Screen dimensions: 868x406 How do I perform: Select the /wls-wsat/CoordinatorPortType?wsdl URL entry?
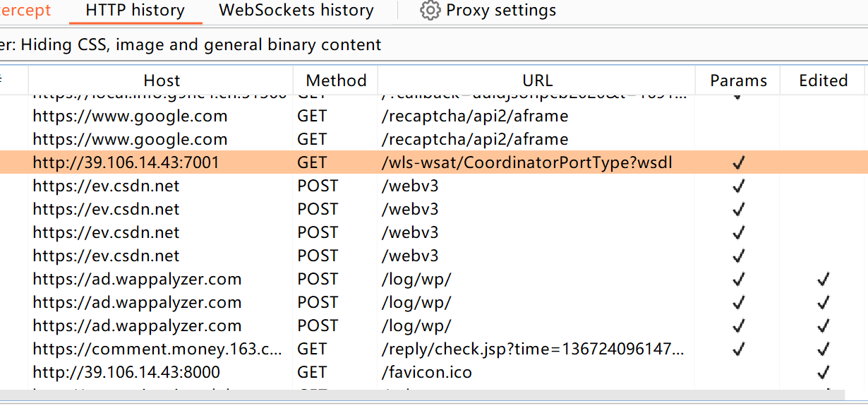(526, 163)
